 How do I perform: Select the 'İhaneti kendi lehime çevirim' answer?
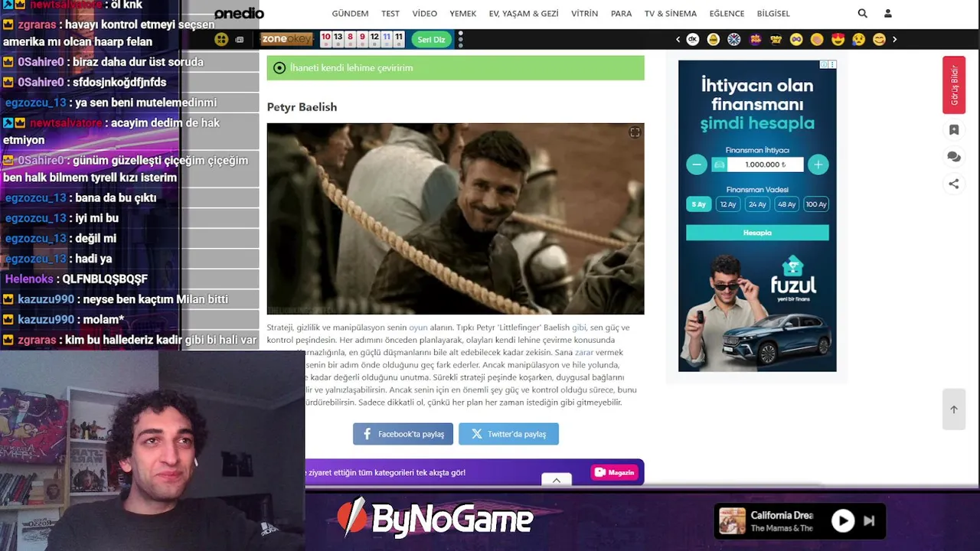[x=456, y=67]
